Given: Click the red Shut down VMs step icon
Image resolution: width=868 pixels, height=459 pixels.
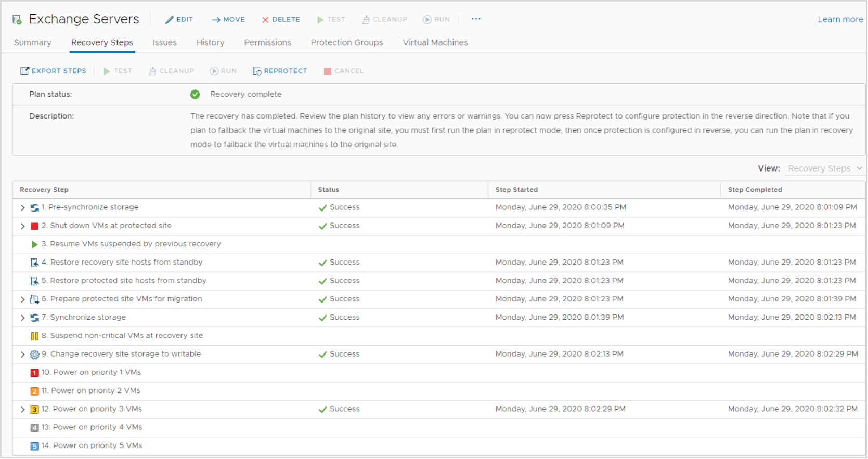Looking at the screenshot, I should coord(34,226).
